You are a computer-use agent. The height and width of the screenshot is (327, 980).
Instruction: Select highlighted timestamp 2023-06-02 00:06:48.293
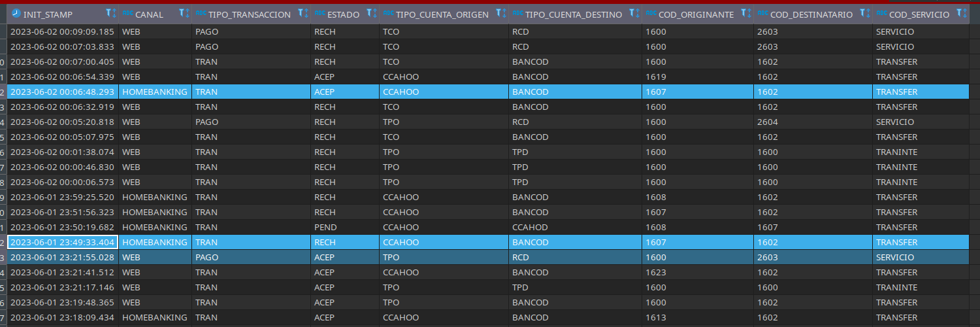coord(63,92)
